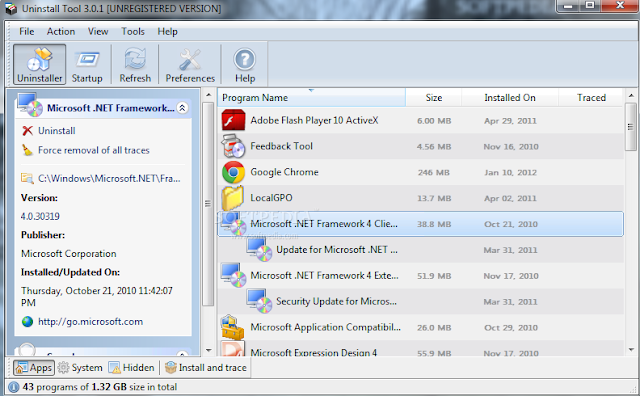Sort by Installed On column header

[x=510, y=98]
